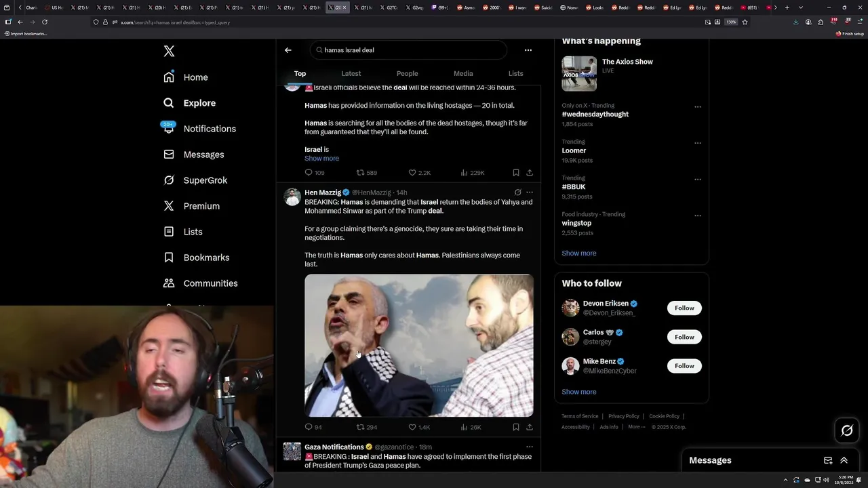The height and width of the screenshot is (488, 868).
Task: Open more options for Loomer trend
Action: pyautogui.click(x=698, y=143)
